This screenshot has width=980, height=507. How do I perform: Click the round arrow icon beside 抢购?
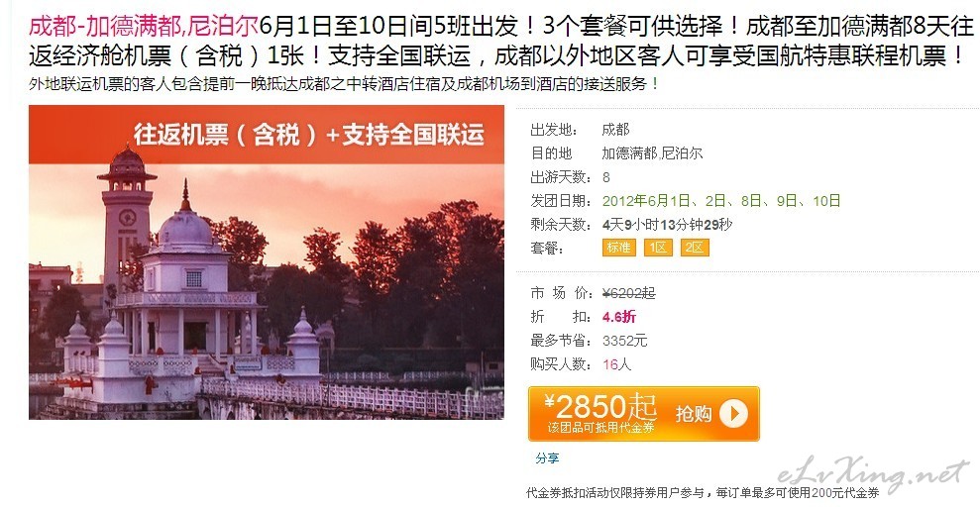pos(733,414)
